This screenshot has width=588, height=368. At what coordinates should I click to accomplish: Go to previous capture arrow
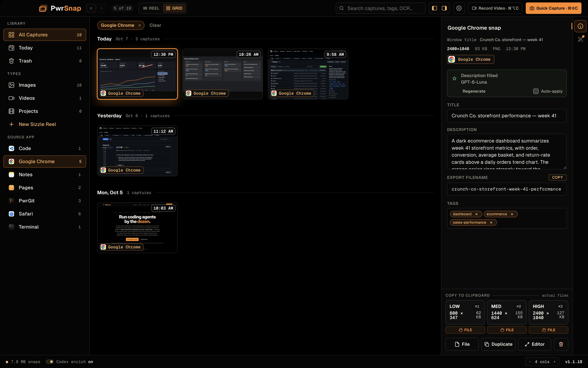pos(91,8)
